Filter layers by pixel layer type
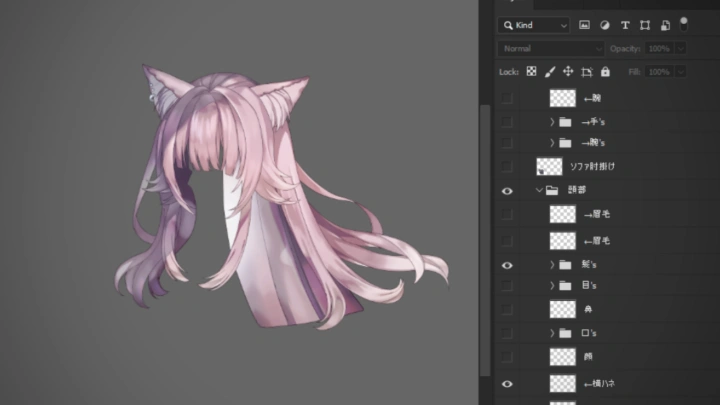 585,25
